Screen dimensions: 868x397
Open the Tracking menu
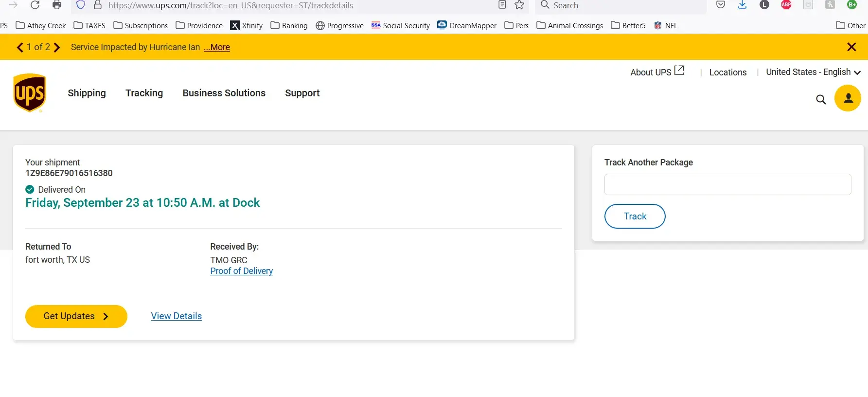[144, 93]
